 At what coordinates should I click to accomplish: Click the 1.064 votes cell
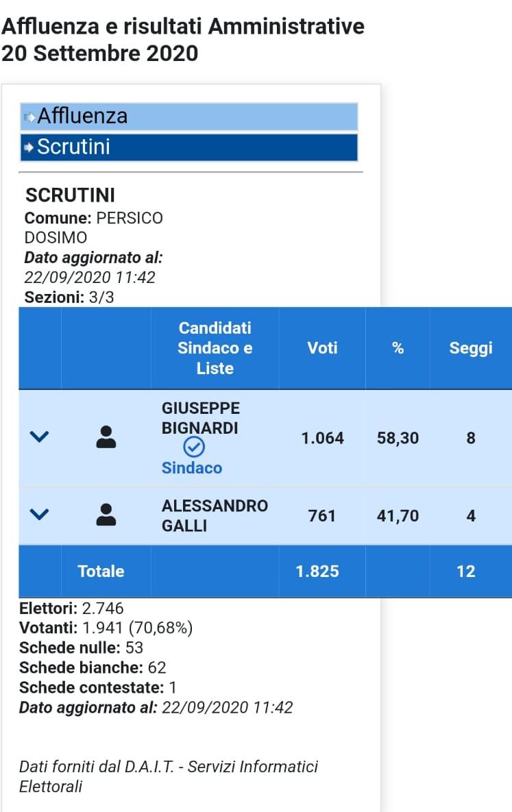click(322, 438)
